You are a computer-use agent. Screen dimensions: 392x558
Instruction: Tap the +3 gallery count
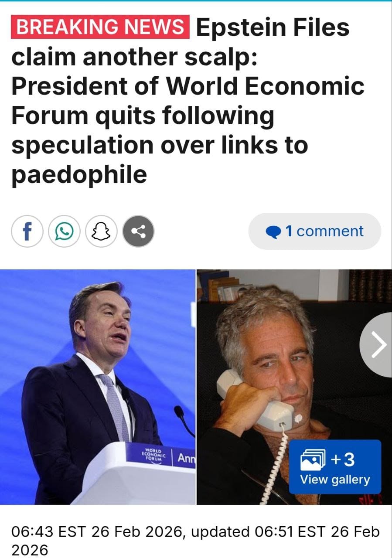pyautogui.click(x=343, y=459)
